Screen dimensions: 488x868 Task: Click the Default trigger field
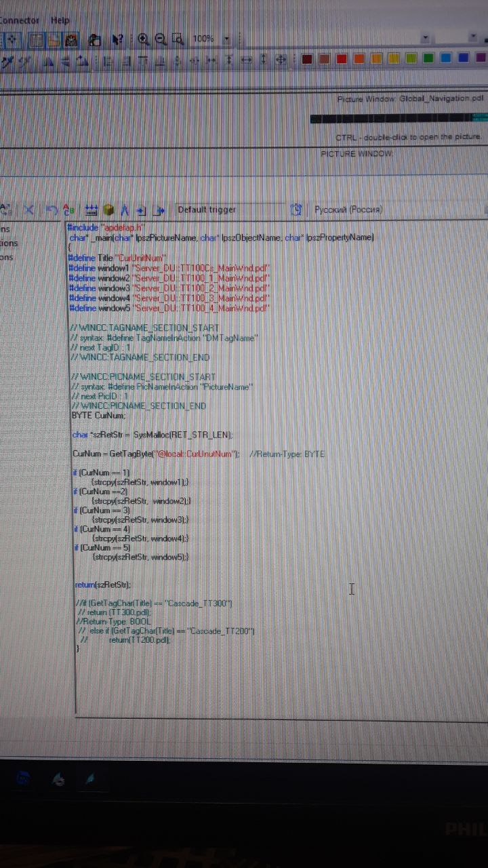(229, 210)
